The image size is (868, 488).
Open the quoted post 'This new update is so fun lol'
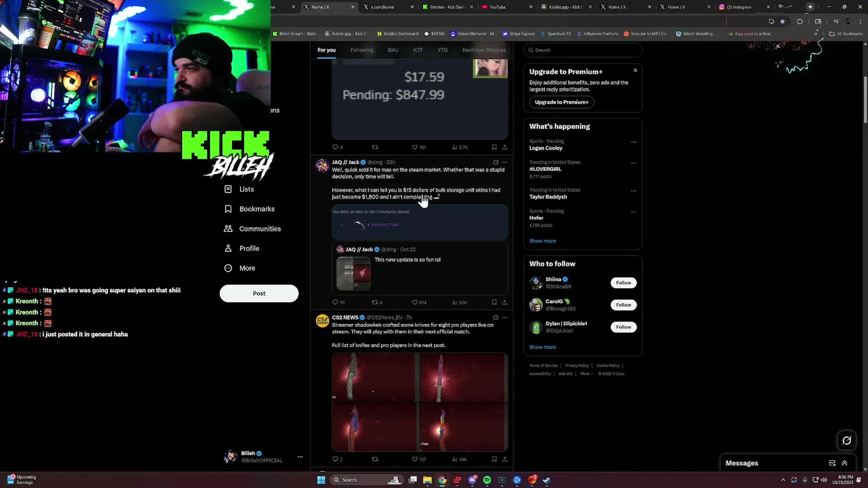(420, 268)
